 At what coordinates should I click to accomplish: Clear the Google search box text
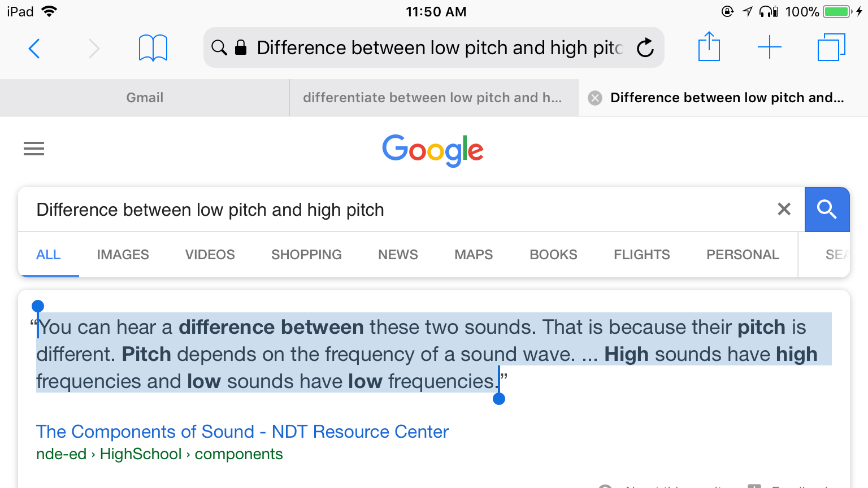point(784,210)
